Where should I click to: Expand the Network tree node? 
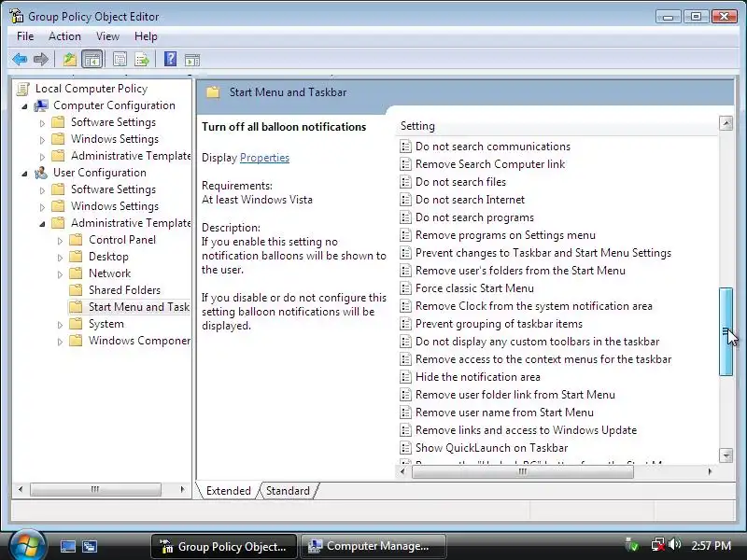coord(60,274)
